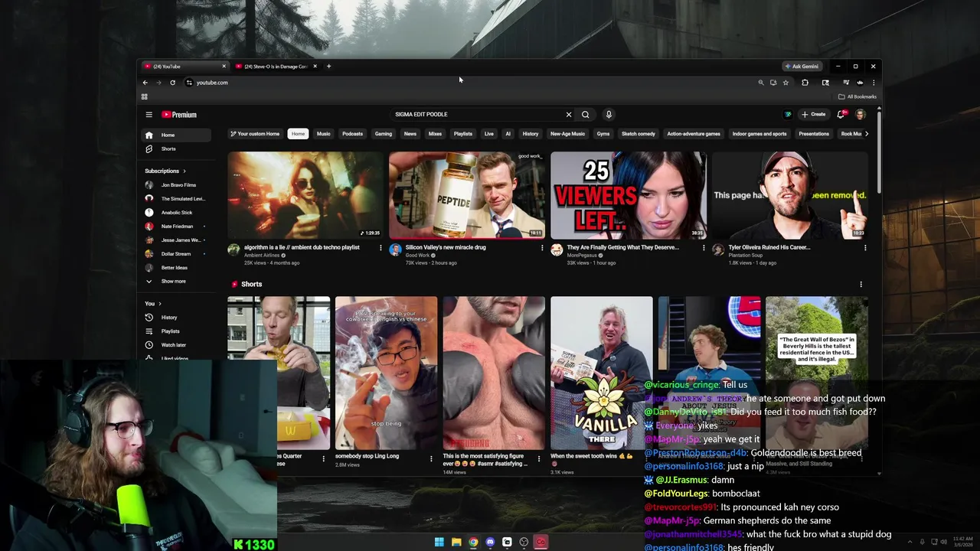The image size is (980, 551).
Task: Click the Create button
Action: (814, 115)
